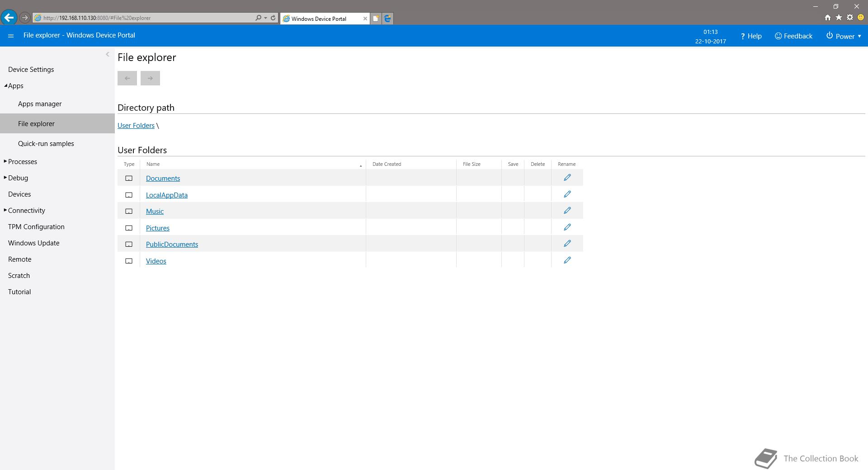This screenshot has height=470, width=868.
Task: Open the address bar dropdown arrow
Action: pyautogui.click(x=265, y=18)
